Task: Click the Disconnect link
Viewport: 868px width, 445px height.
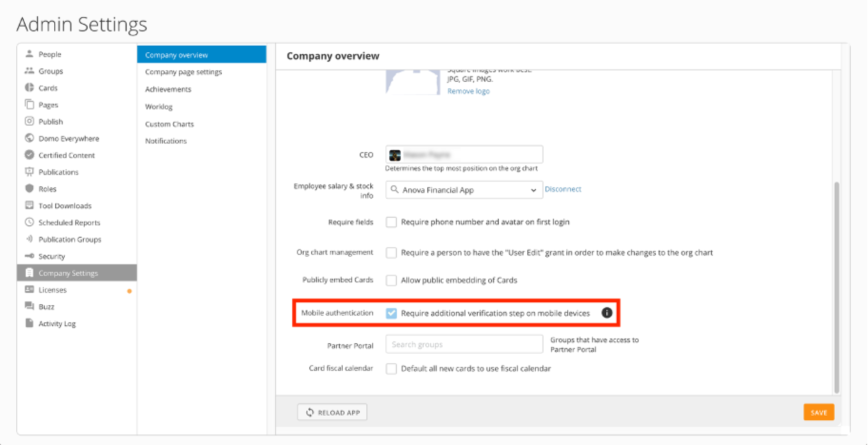Action: pos(563,189)
